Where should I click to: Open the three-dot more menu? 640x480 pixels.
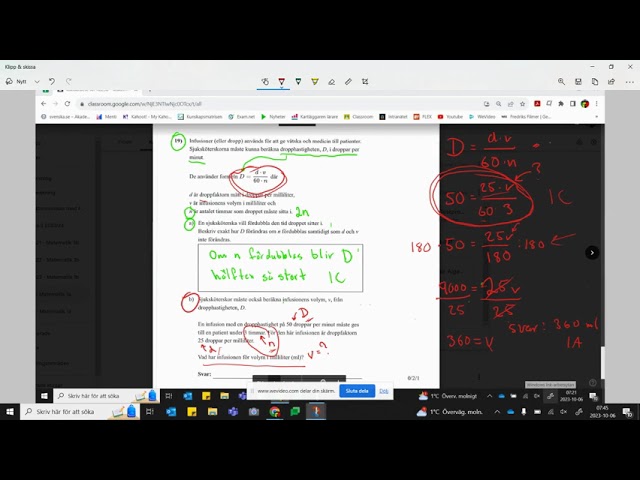click(629, 82)
